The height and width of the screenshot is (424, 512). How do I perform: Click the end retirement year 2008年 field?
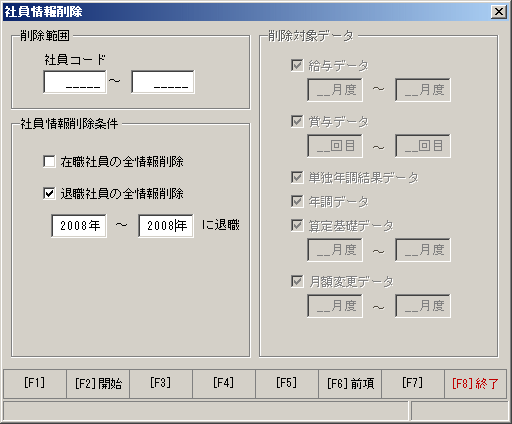(166, 226)
